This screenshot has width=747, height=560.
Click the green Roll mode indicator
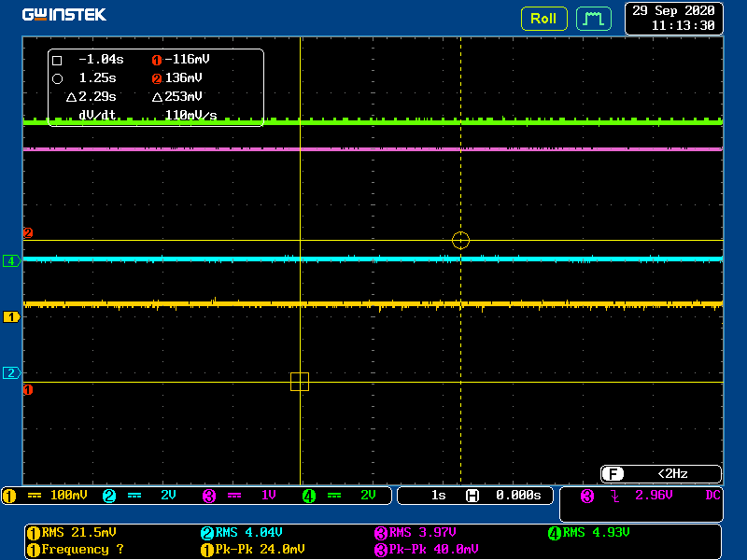coord(543,18)
